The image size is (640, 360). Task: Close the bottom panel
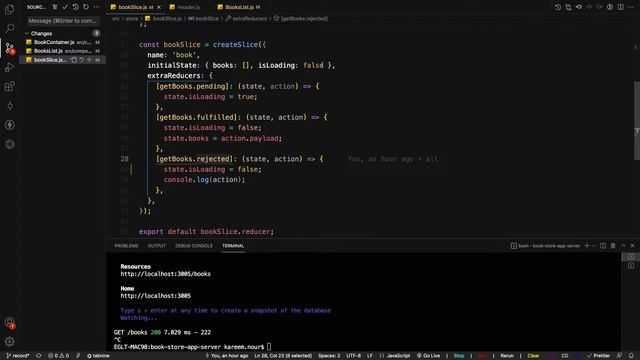(x=633, y=246)
